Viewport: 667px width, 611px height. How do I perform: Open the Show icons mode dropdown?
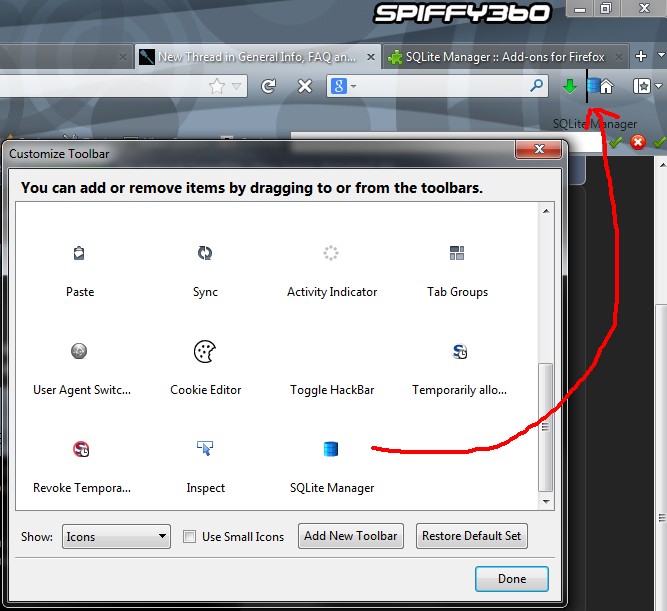click(116, 537)
